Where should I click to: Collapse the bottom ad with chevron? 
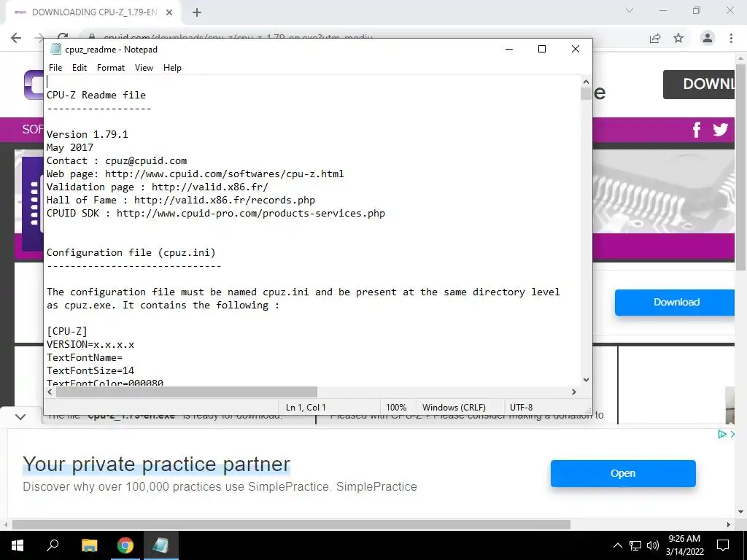tap(20, 416)
